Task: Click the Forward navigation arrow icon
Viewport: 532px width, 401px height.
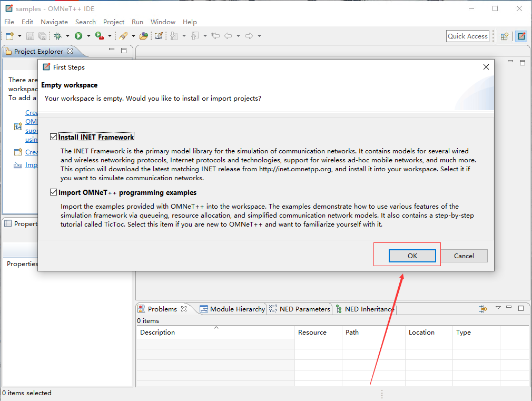Action: click(x=249, y=36)
